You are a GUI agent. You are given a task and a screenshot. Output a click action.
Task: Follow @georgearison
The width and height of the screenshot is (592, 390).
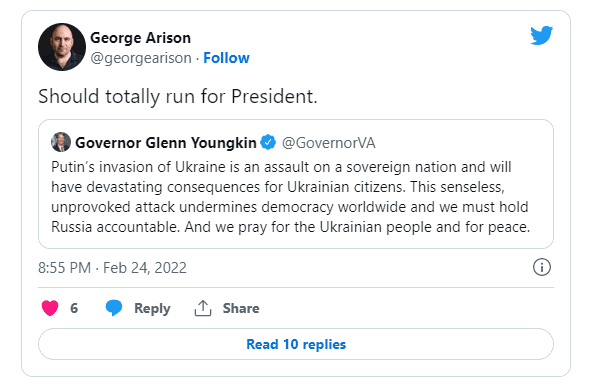[x=226, y=58]
